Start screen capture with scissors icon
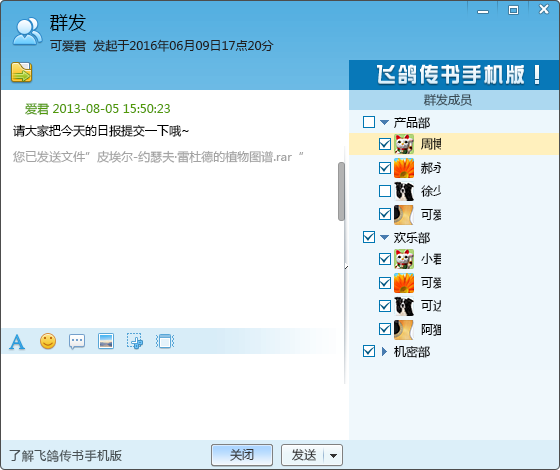Image resolution: width=560 pixels, height=470 pixels. 135,341
